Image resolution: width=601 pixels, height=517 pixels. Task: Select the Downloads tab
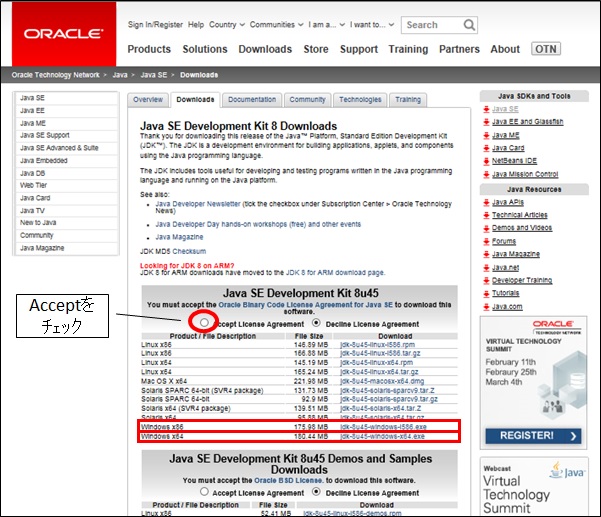(195, 100)
